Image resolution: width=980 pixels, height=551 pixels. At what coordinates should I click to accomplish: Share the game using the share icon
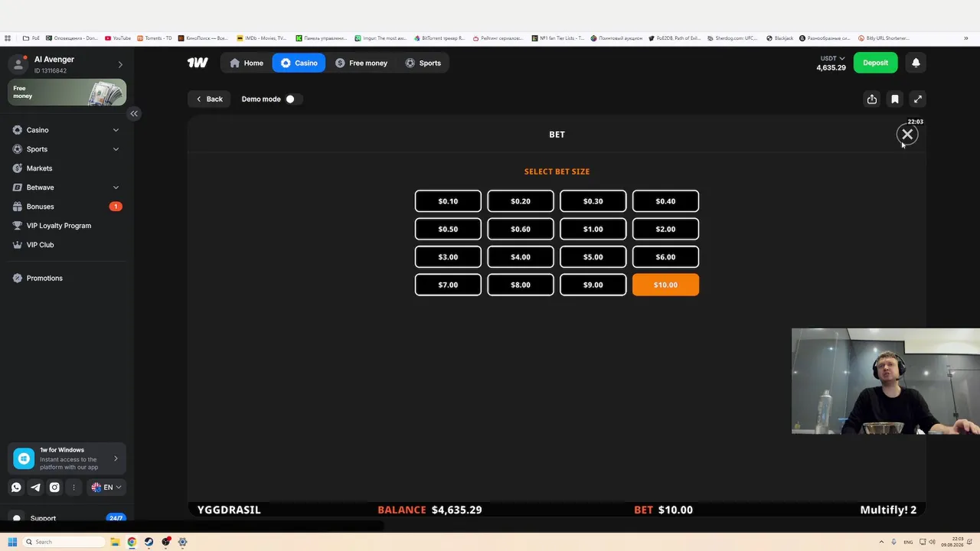click(872, 99)
